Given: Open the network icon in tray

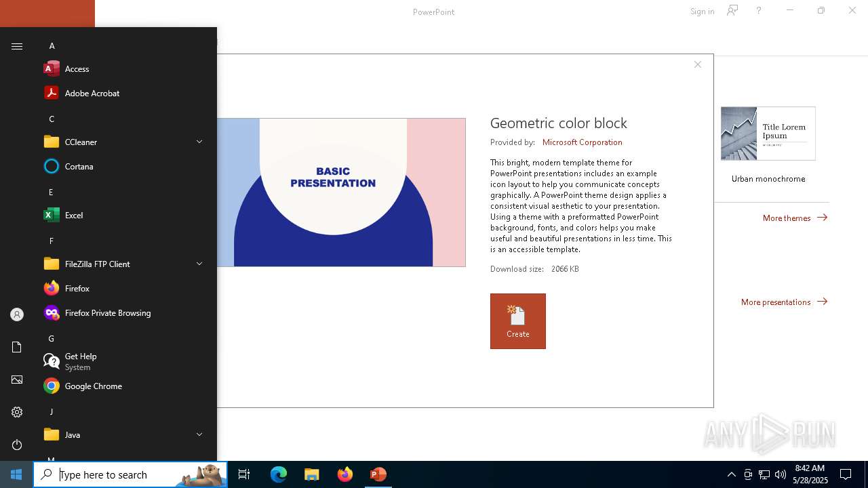Looking at the screenshot, I should [764, 474].
